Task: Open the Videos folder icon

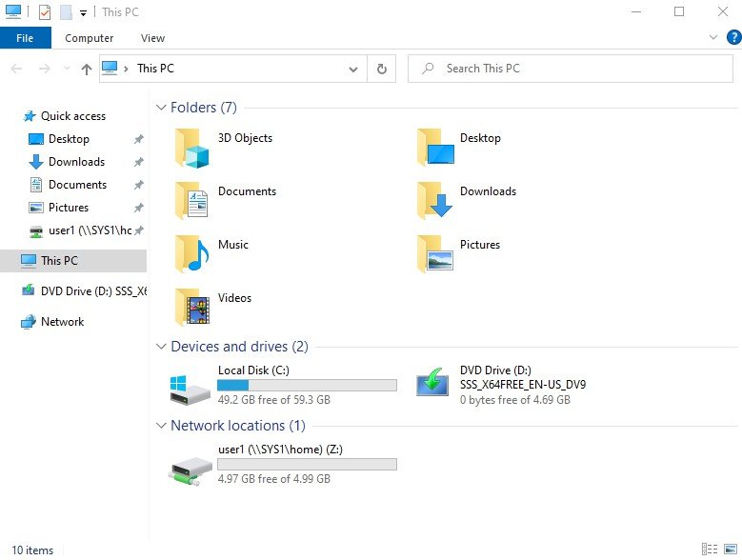Action: (x=191, y=308)
